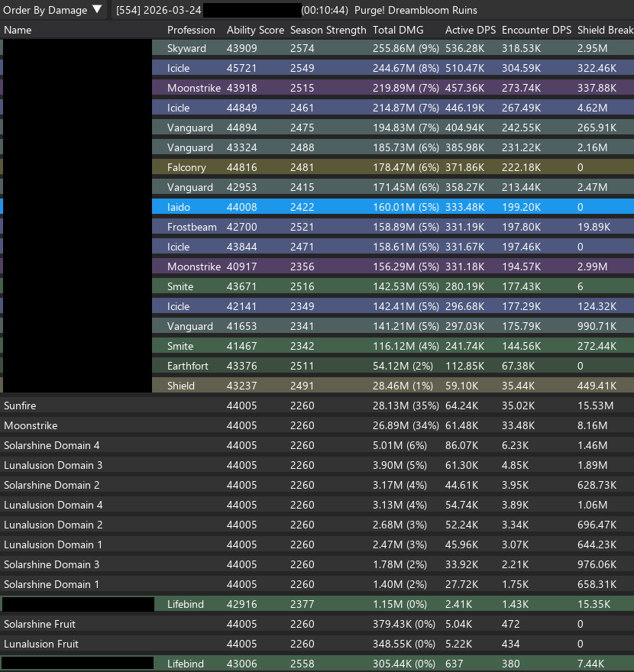The height and width of the screenshot is (672, 634).
Task: Click Lunalusion Domain 1 row
Action: pyautogui.click(x=317, y=544)
